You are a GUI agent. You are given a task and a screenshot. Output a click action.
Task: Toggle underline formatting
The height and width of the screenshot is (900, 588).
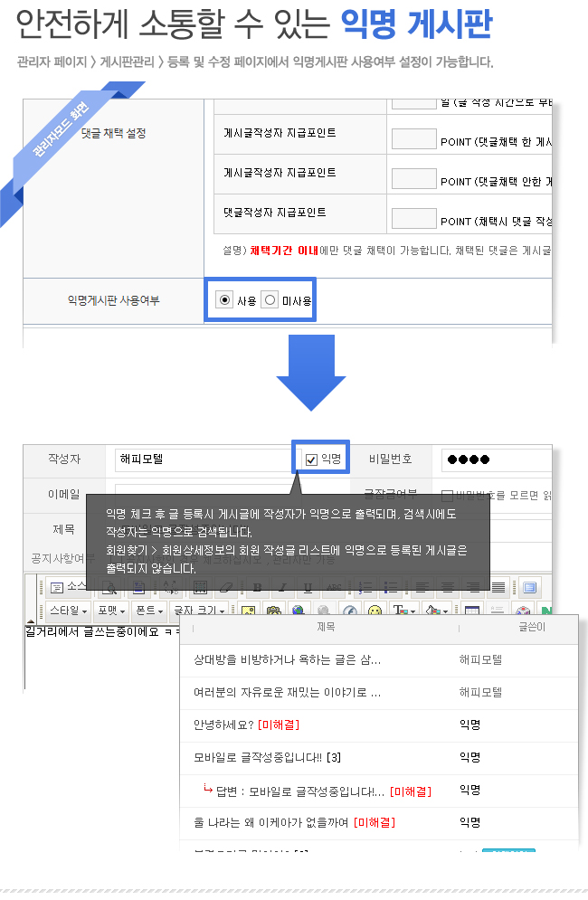click(x=308, y=587)
